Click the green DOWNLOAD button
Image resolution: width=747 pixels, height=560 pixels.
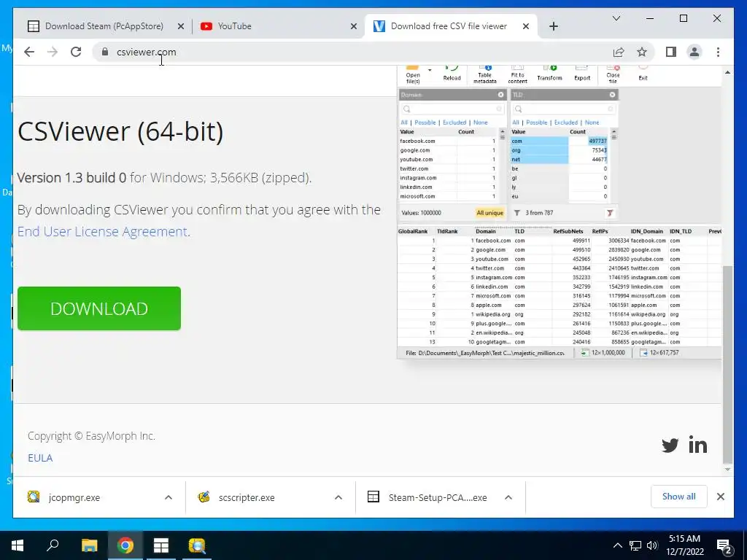pos(99,308)
